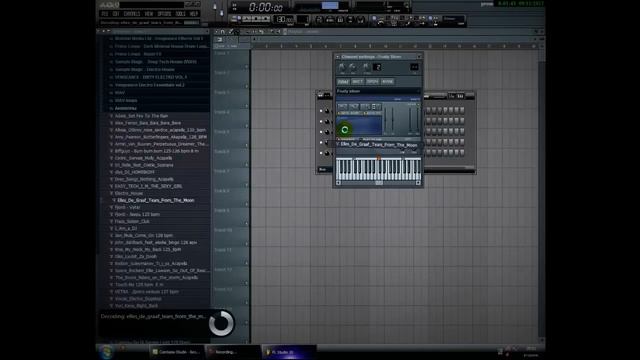Click the middle key on the preview piano keyboard

click(x=378, y=168)
